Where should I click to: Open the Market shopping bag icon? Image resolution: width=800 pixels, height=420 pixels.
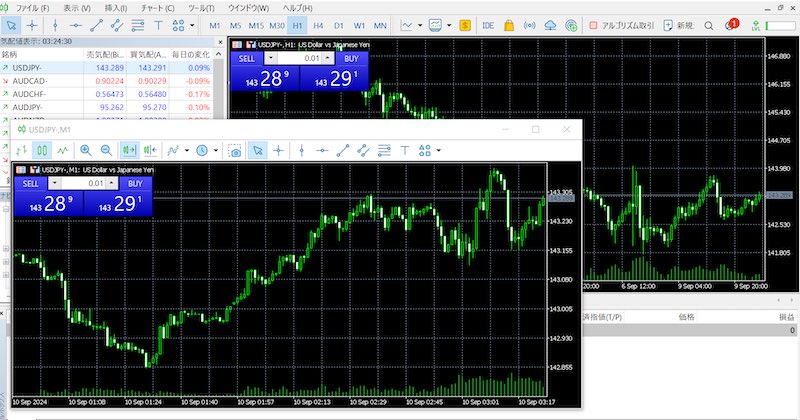coord(509,25)
